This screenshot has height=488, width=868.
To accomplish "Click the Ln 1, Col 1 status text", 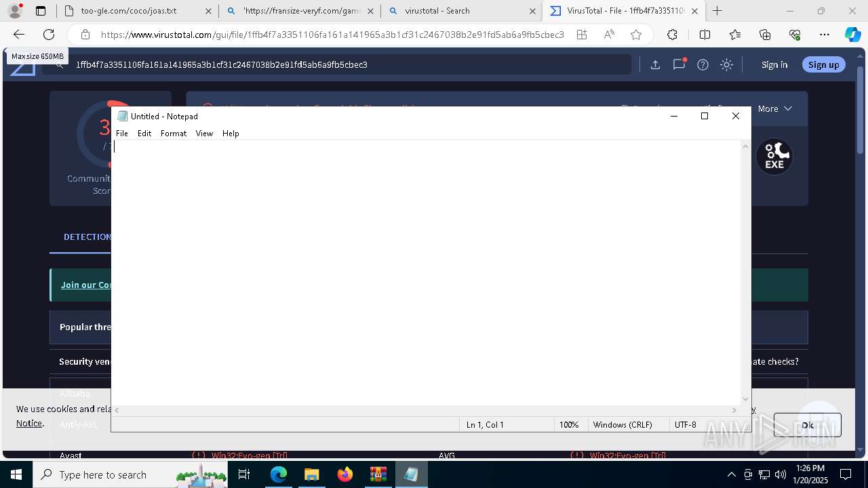I will [x=485, y=425].
